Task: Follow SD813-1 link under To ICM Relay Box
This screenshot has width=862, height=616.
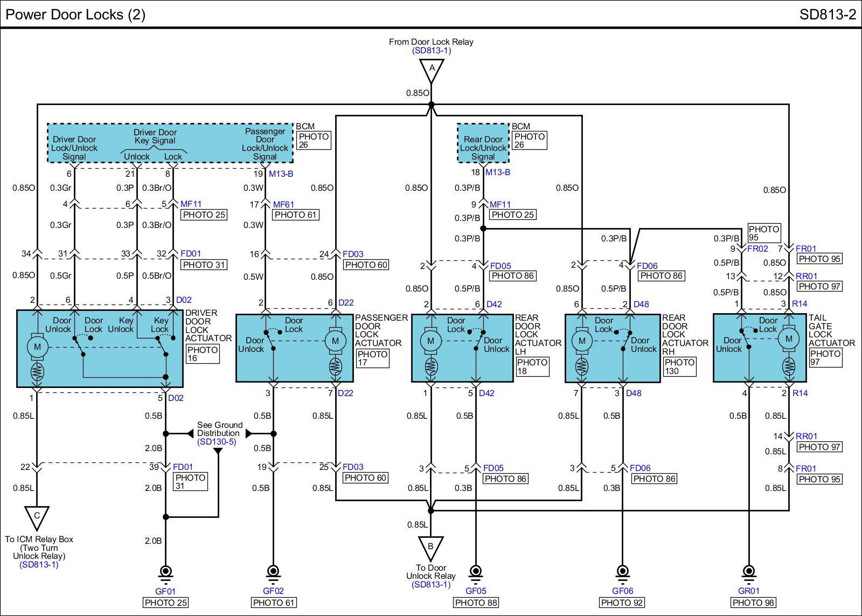Action: click(39, 564)
